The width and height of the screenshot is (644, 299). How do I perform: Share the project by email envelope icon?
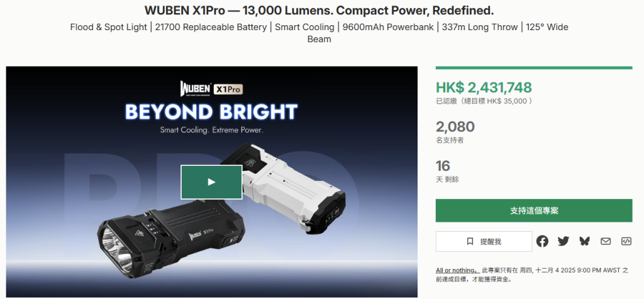[606, 241]
